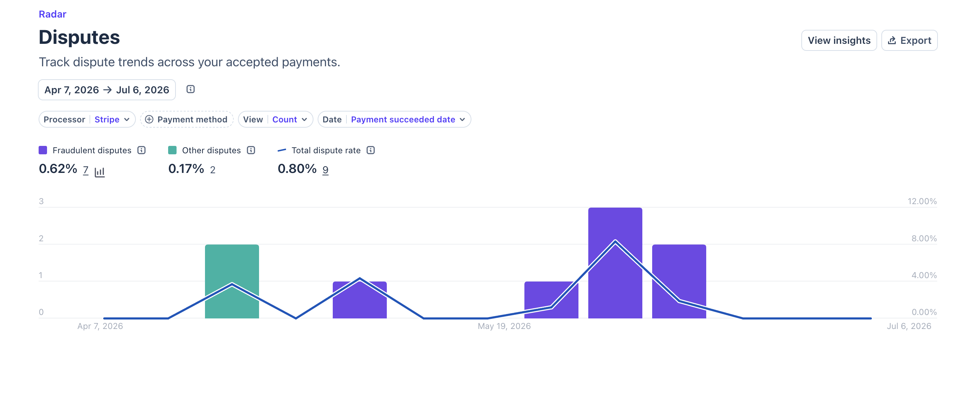This screenshot has width=980, height=397.
Task: Click the teal Other disputes swatch
Action: (172, 150)
